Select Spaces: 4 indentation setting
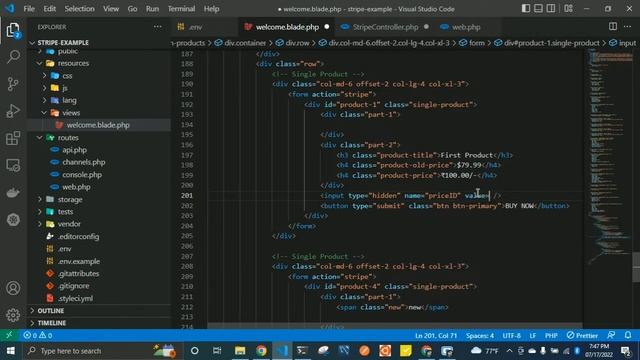 [x=480, y=335]
